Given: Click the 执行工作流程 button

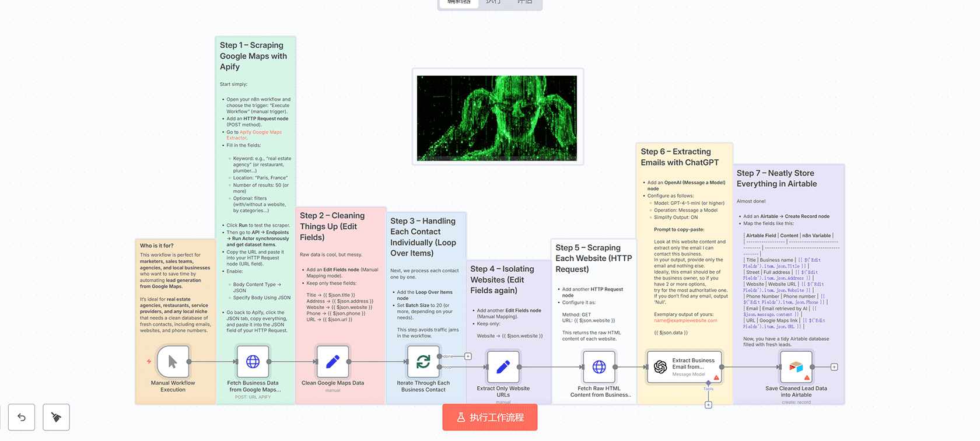Looking at the screenshot, I should click(490, 418).
